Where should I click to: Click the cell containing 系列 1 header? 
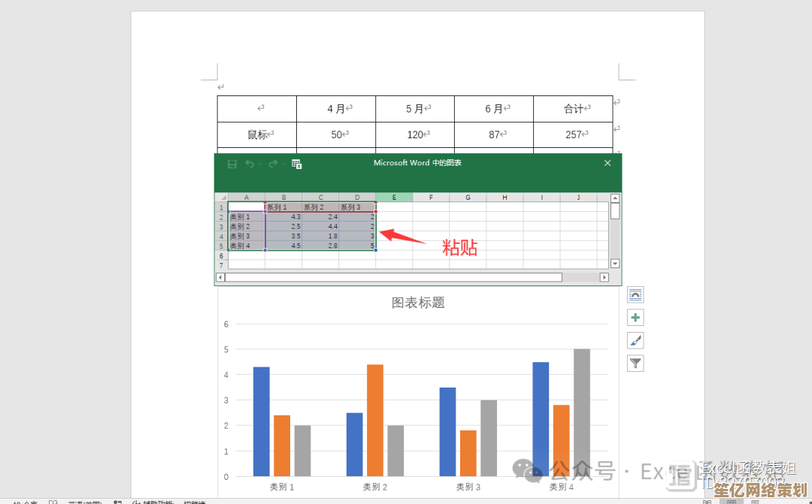[283, 207]
